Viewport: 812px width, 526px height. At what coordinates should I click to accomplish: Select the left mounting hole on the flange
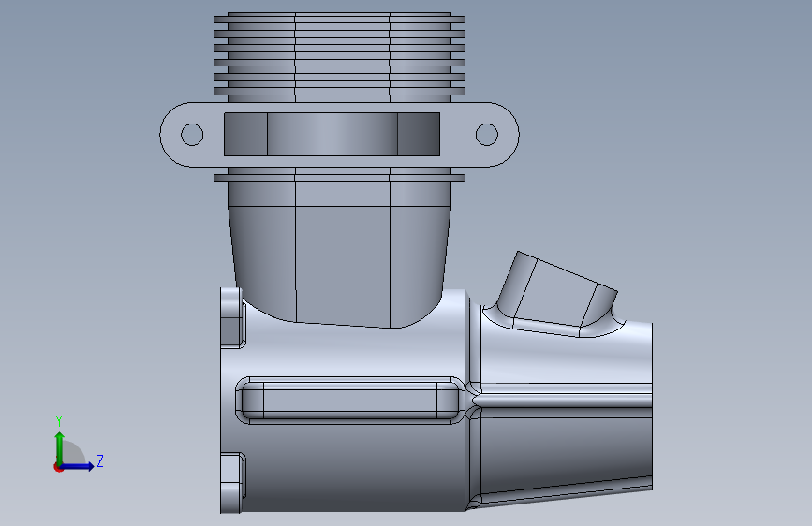pos(192,135)
